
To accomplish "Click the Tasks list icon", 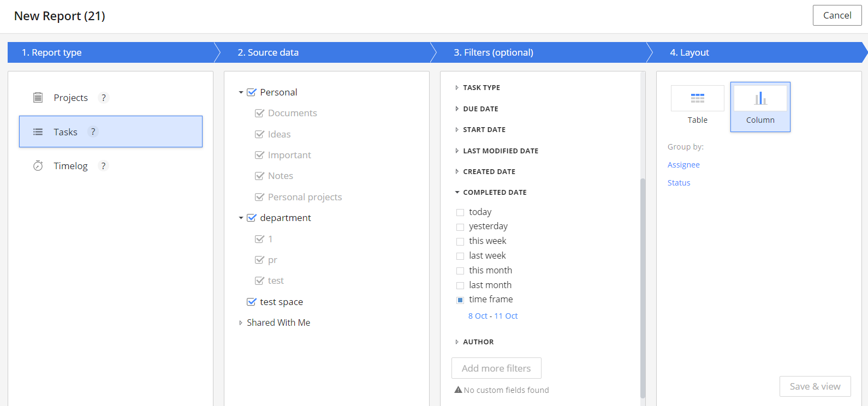I will (x=38, y=132).
